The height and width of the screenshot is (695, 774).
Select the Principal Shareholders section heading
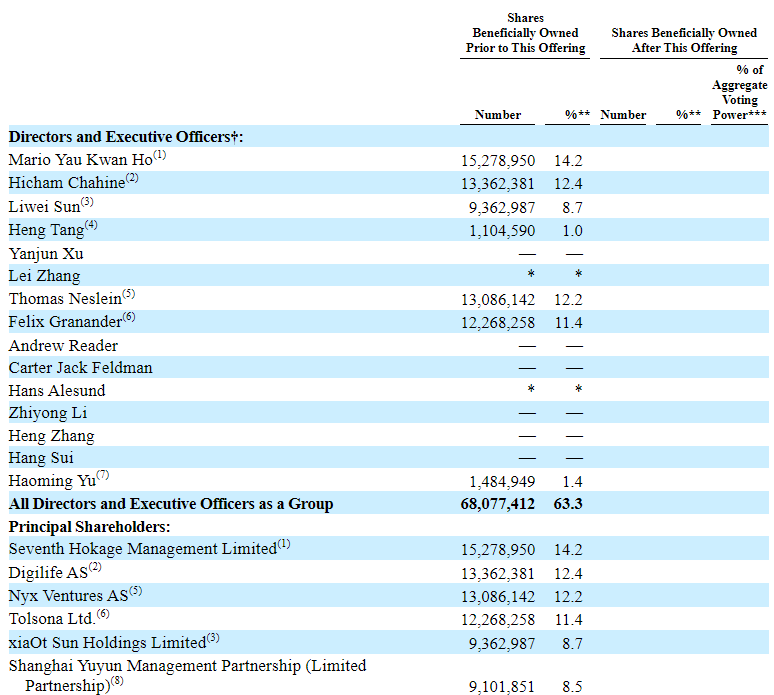point(89,526)
